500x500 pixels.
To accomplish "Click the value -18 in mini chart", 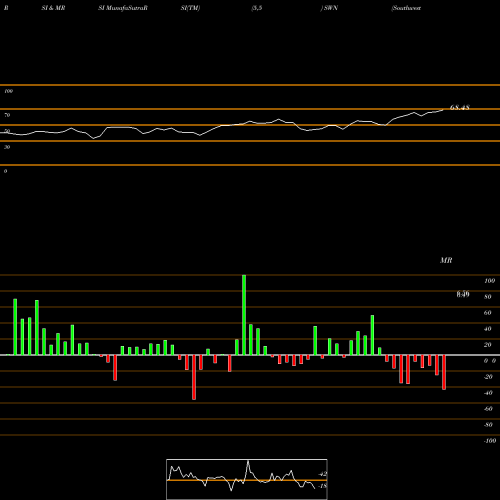I will click(x=323, y=486).
